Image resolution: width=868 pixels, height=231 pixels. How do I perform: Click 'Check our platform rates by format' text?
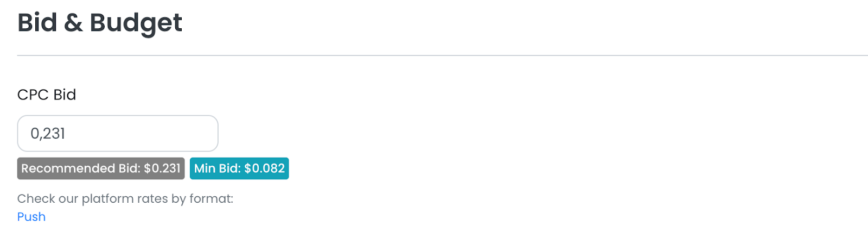click(125, 199)
